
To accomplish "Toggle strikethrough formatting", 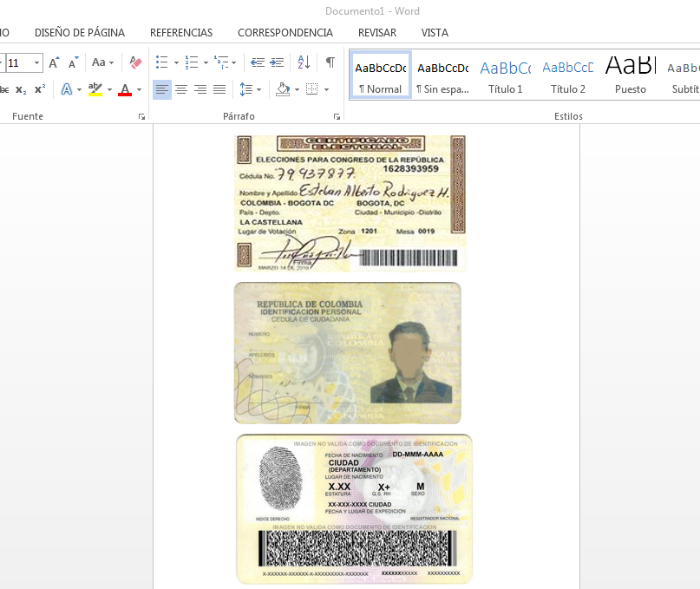I will [x=4, y=89].
